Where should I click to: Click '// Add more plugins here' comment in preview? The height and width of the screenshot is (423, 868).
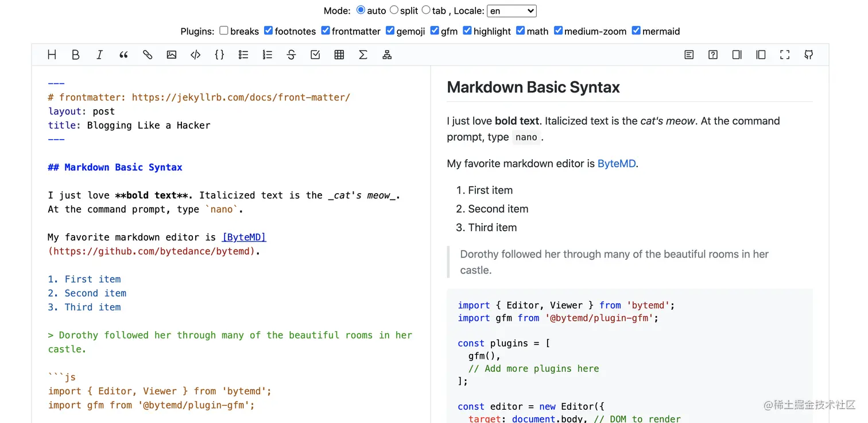[x=534, y=368]
